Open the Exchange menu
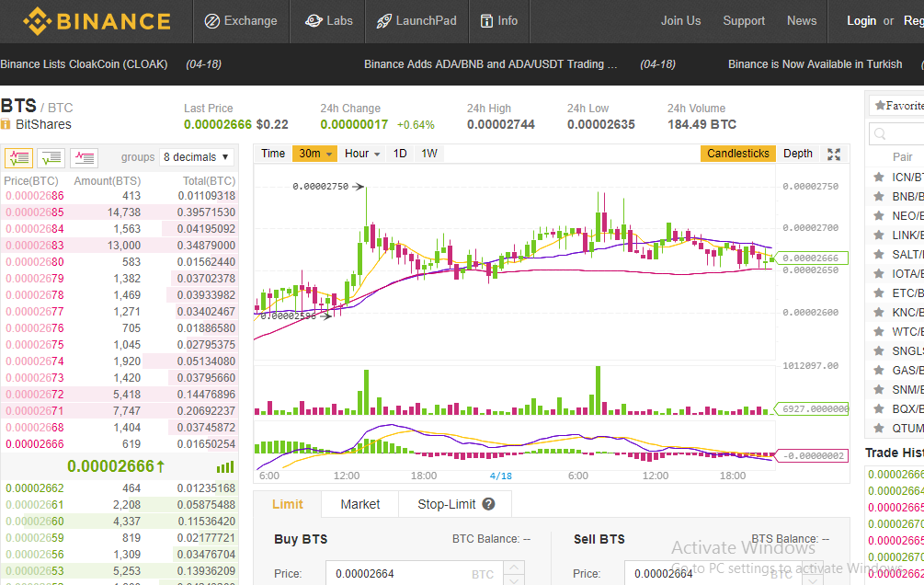 click(x=241, y=21)
